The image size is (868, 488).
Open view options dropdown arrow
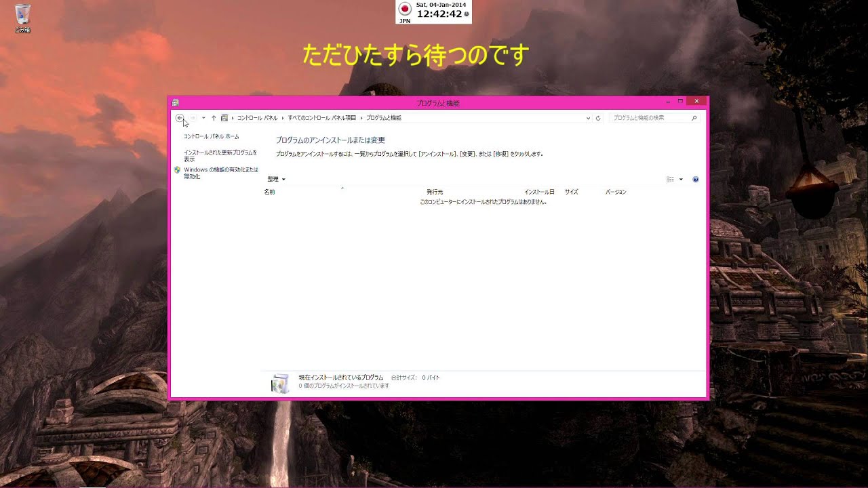click(x=681, y=180)
